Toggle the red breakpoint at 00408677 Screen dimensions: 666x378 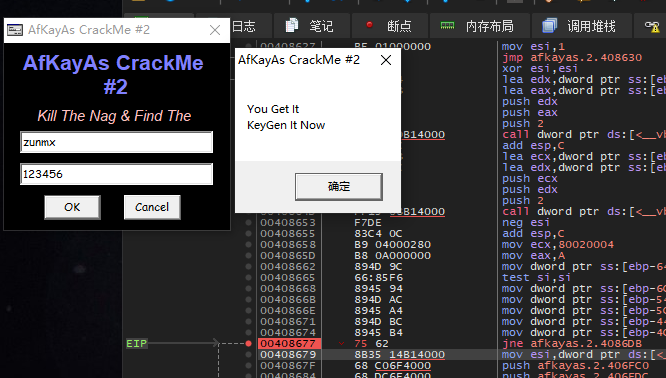tap(248, 344)
